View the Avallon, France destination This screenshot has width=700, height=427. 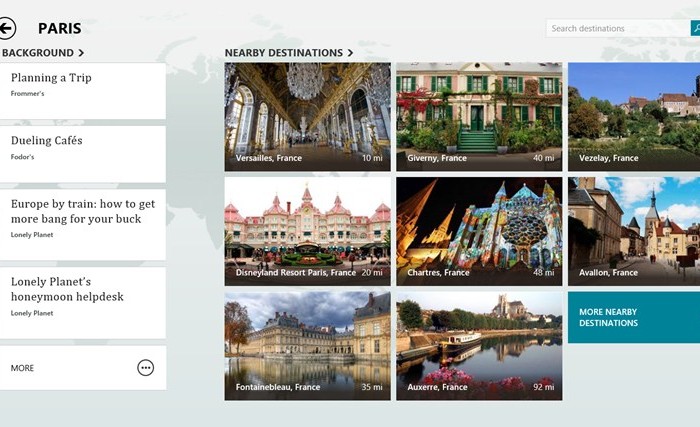click(634, 231)
